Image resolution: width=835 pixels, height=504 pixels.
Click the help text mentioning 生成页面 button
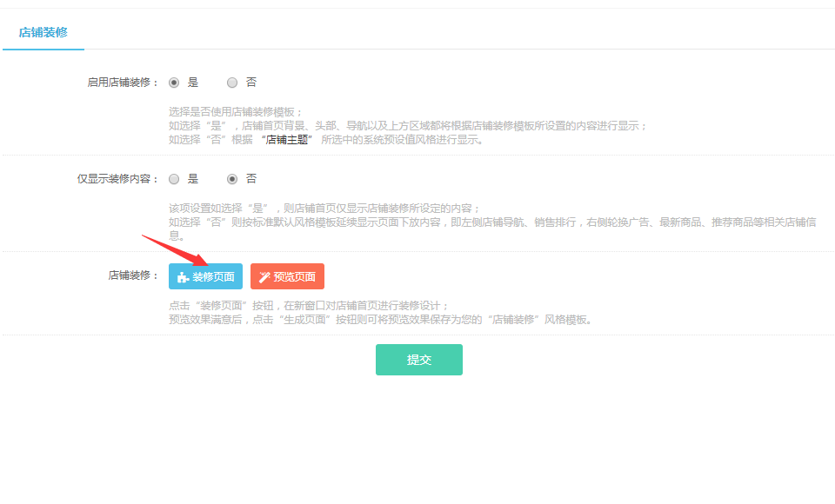(381, 319)
